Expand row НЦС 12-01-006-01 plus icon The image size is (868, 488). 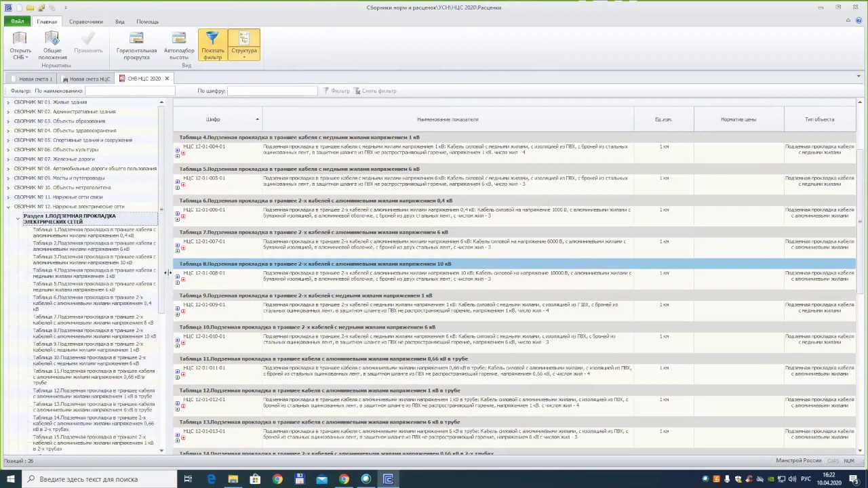point(178,214)
